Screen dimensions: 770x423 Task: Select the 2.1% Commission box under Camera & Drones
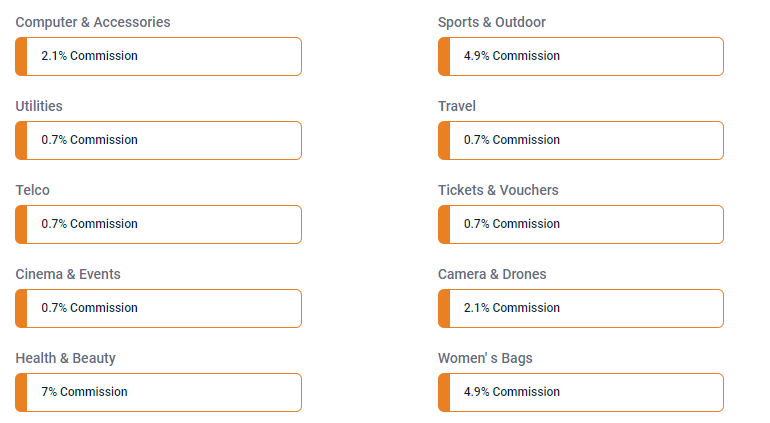pyautogui.click(x=581, y=308)
